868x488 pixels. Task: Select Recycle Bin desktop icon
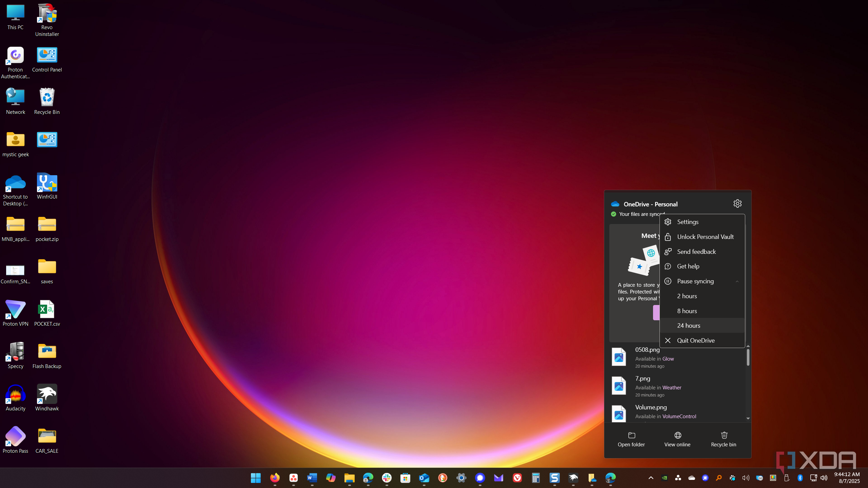coord(47,101)
